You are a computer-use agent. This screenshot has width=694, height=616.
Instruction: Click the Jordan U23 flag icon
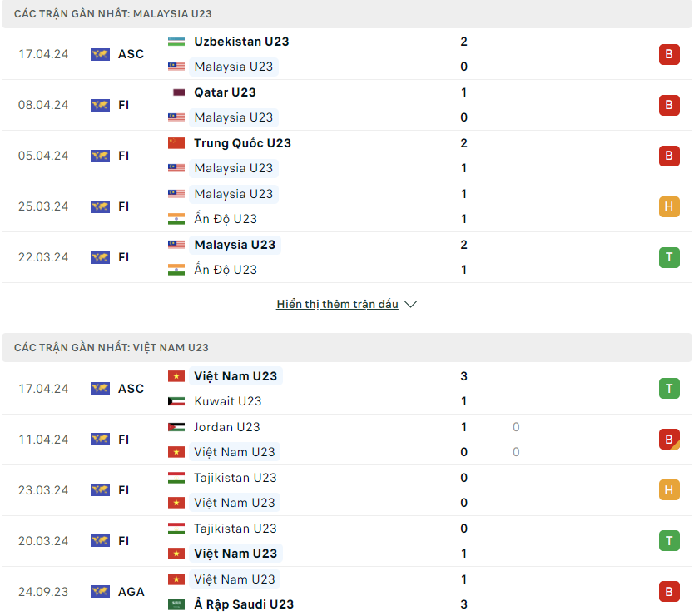[x=176, y=427]
